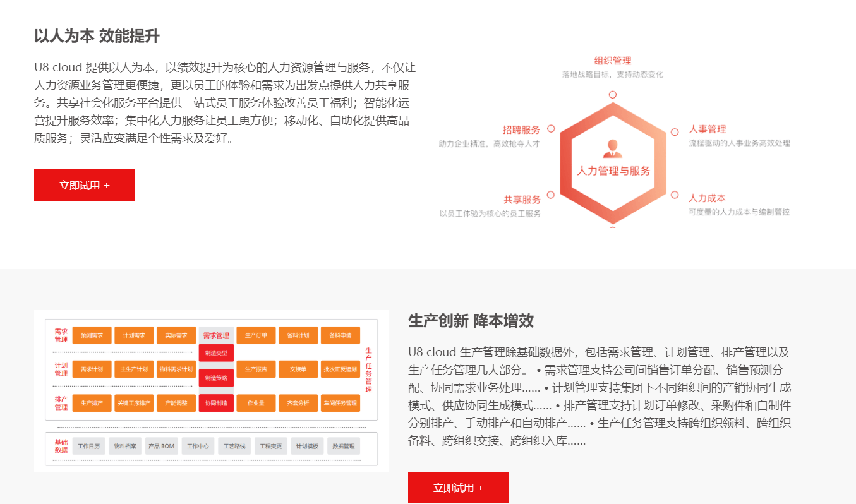The image size is (856, 504).
Task: Click the 组织管理 label
Action: click(x=613, y=61)
